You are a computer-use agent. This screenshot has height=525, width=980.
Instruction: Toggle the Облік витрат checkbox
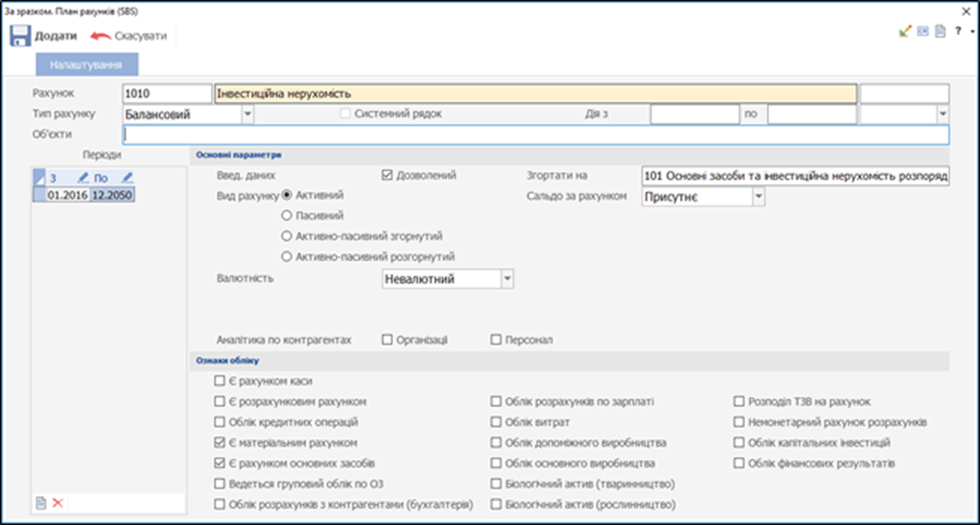pyautogui.click(x=497, y=422)
